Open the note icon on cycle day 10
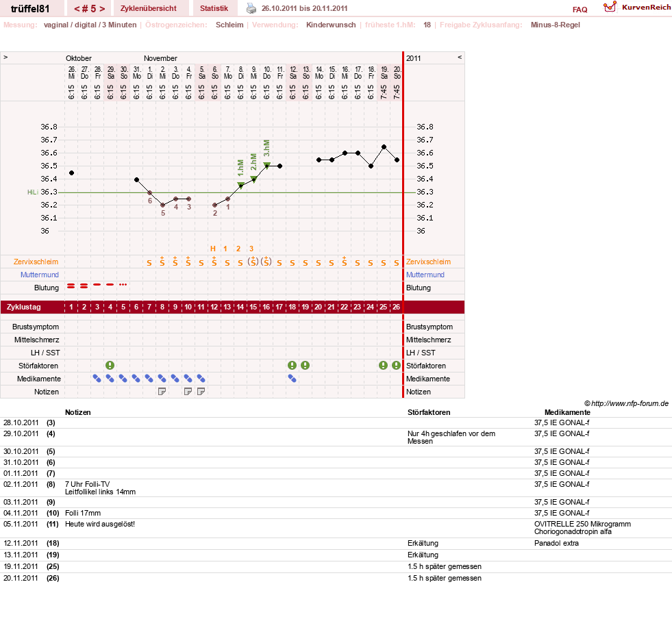Image resolution: width=672 pixels, height=632 pixels. [188, 391]
